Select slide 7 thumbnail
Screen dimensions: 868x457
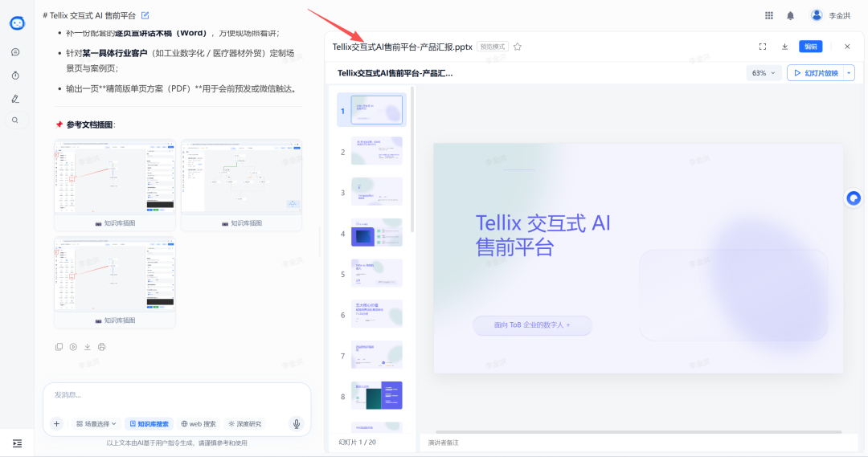pos(376,355)
